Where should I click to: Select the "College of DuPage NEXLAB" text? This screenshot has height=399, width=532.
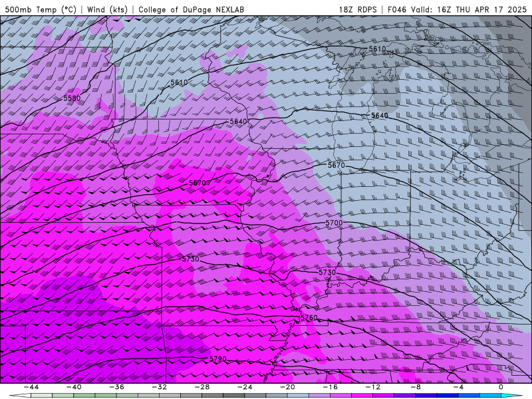tap(191, 10)
